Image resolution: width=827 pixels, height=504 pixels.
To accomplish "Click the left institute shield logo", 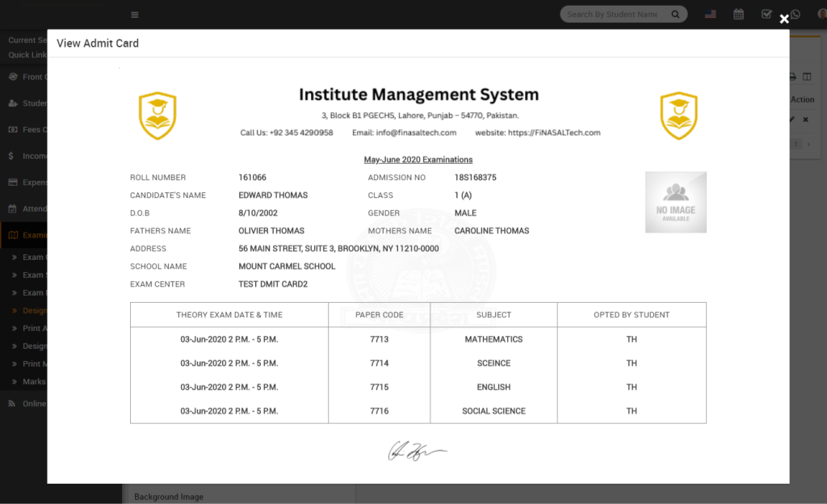I will [x=157, y=115].
